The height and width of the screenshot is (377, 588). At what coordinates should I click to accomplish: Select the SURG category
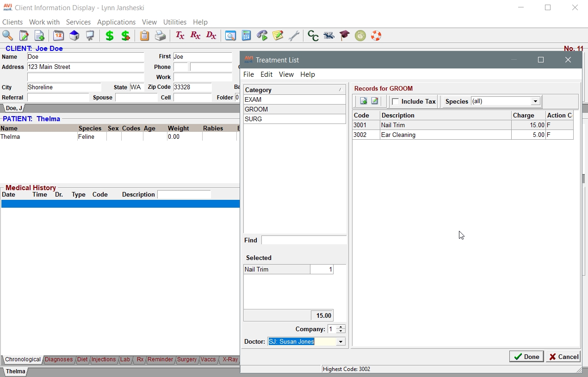click(295, 119)
